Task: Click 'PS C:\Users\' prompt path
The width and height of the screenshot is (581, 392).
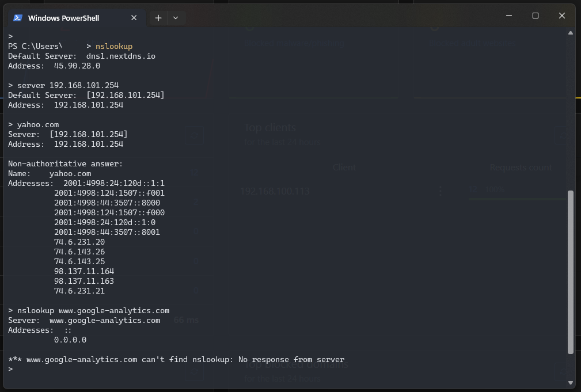Action: (35, 46)
